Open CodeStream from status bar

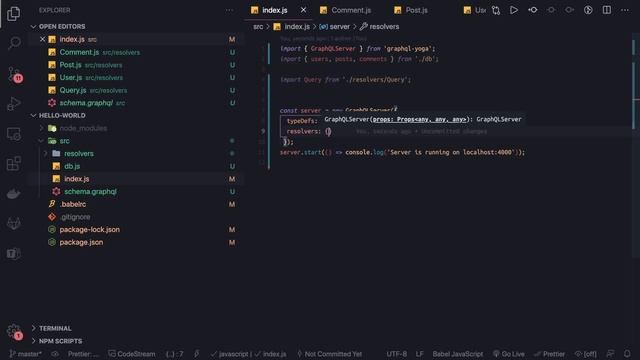(132, 354)
